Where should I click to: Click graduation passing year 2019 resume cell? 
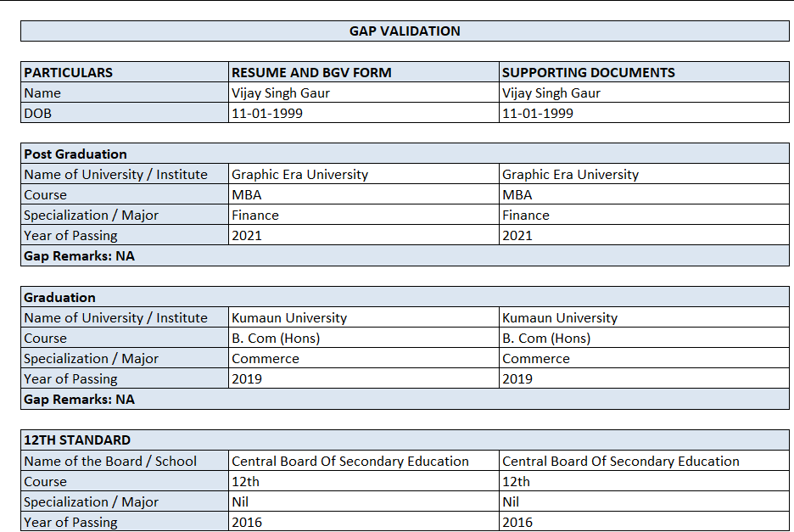point(364,378)
